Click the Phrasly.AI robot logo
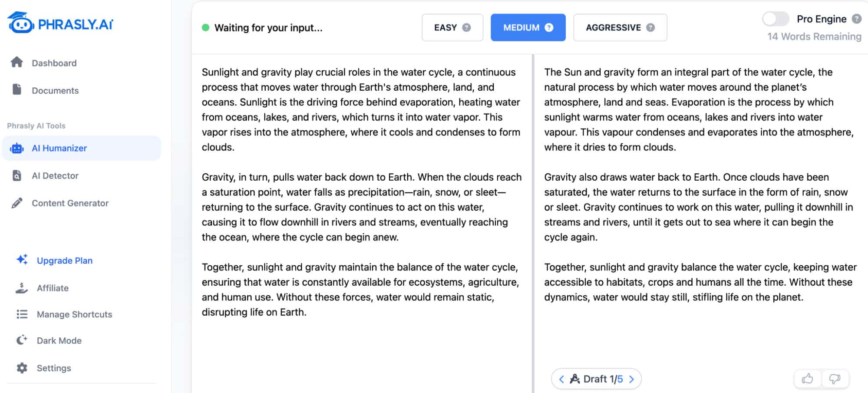This screenshot has width=868, height=393. tap(21, 23)
